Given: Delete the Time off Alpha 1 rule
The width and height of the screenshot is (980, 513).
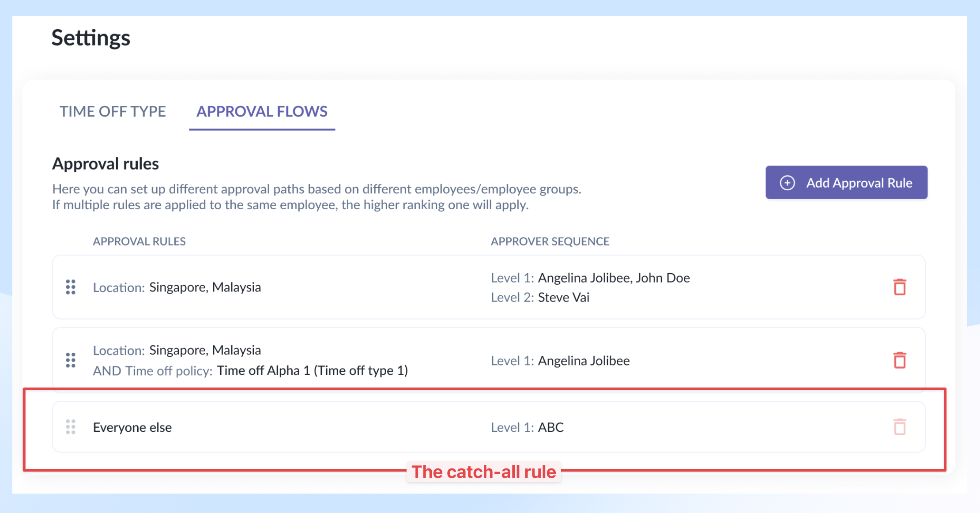Looking at the screenshot, I should click(x=899, y=360).
